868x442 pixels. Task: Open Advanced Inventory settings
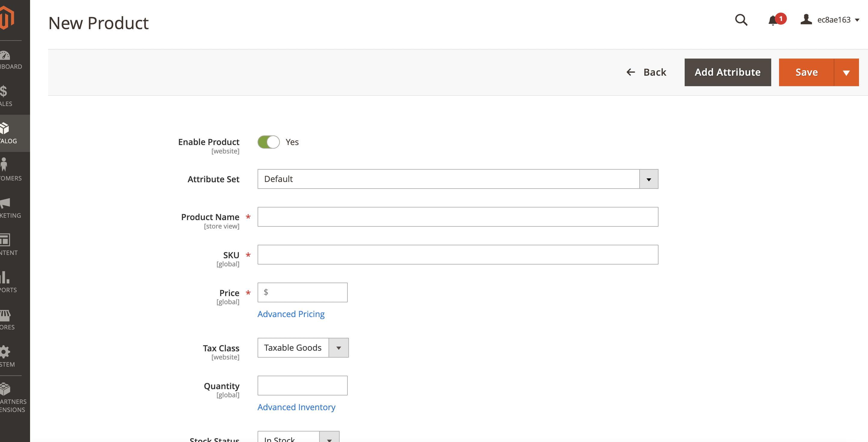[x=296, y=407]
